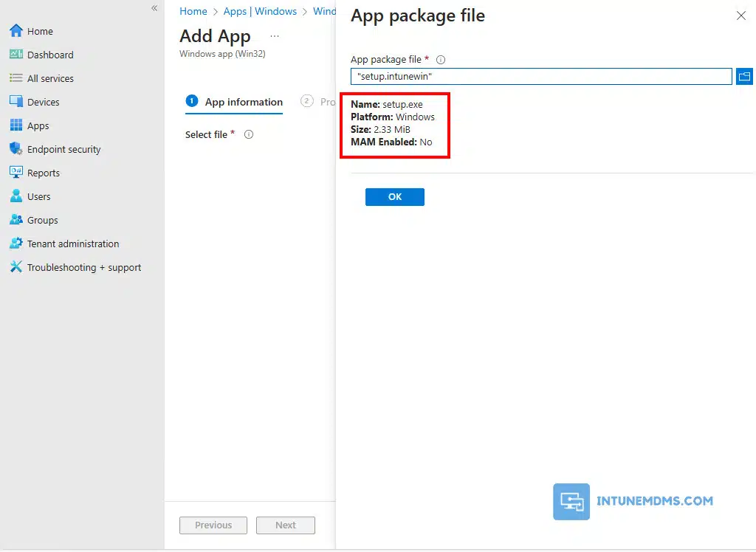This screenshot has height=552, width=756.
Task: Click the Home icon in sidebar
Action: 16,31
